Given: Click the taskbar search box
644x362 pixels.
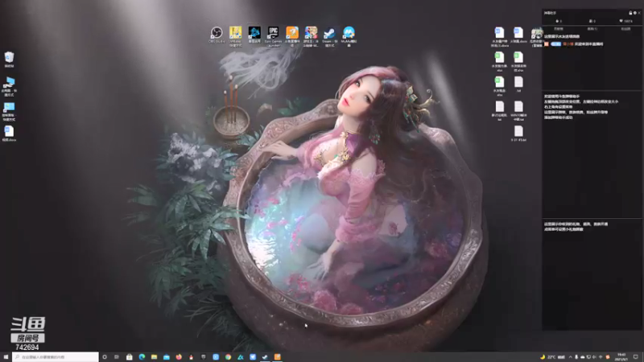Looking at the screenshot, I should (x=56, y=357).
